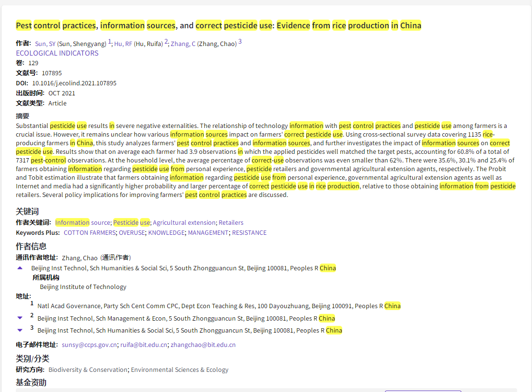Click the article title heading
532x392 pixels.
pos(219,25)
